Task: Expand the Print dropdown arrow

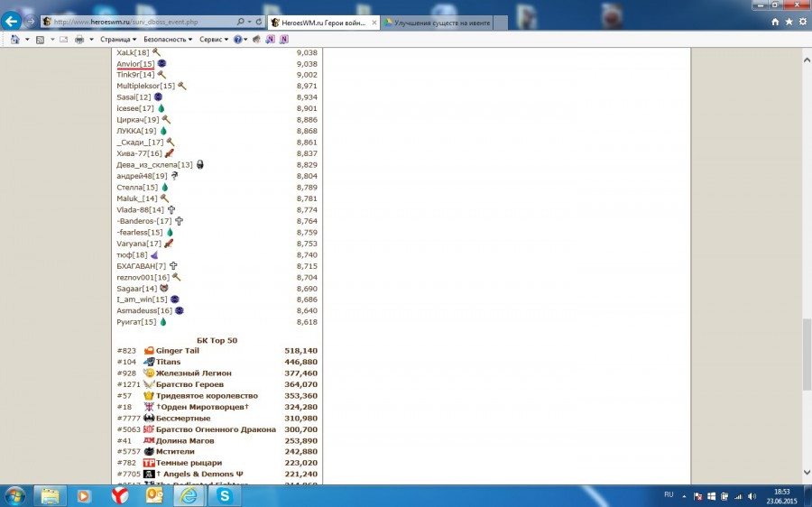Action: (x=91, y=40)
